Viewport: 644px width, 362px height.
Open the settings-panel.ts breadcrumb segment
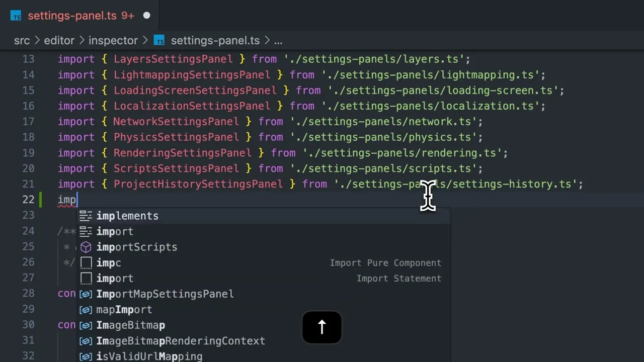pyautogui.click(x=215, y=41)
